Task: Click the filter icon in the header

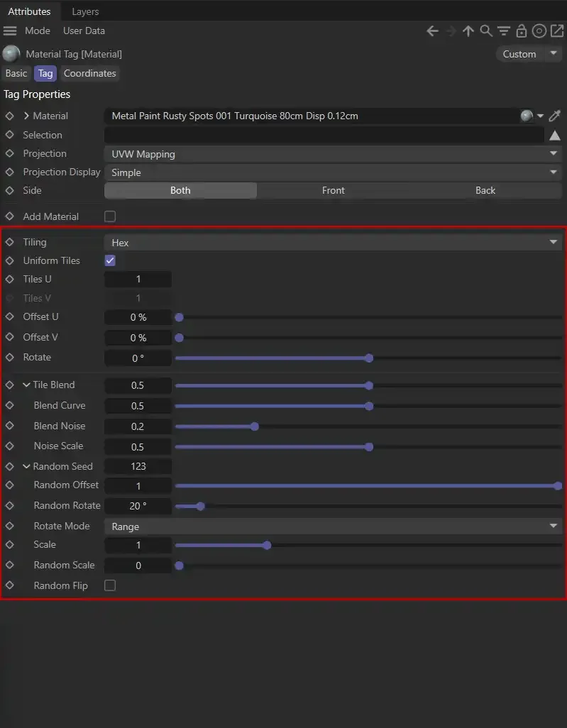Action: 503,31
